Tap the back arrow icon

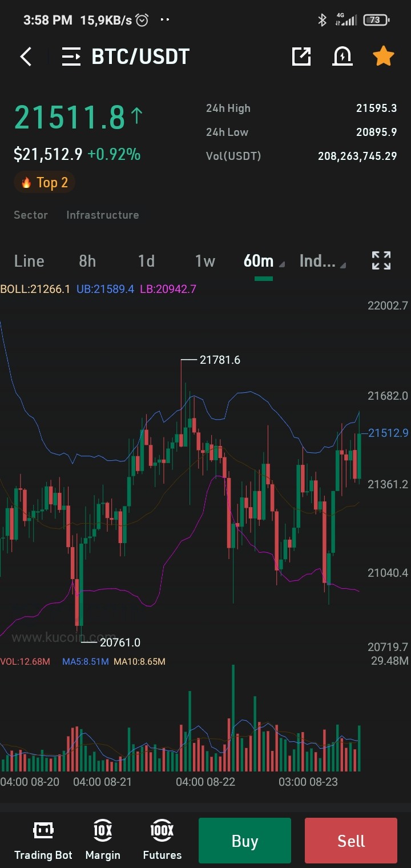[x=26, y=57]
